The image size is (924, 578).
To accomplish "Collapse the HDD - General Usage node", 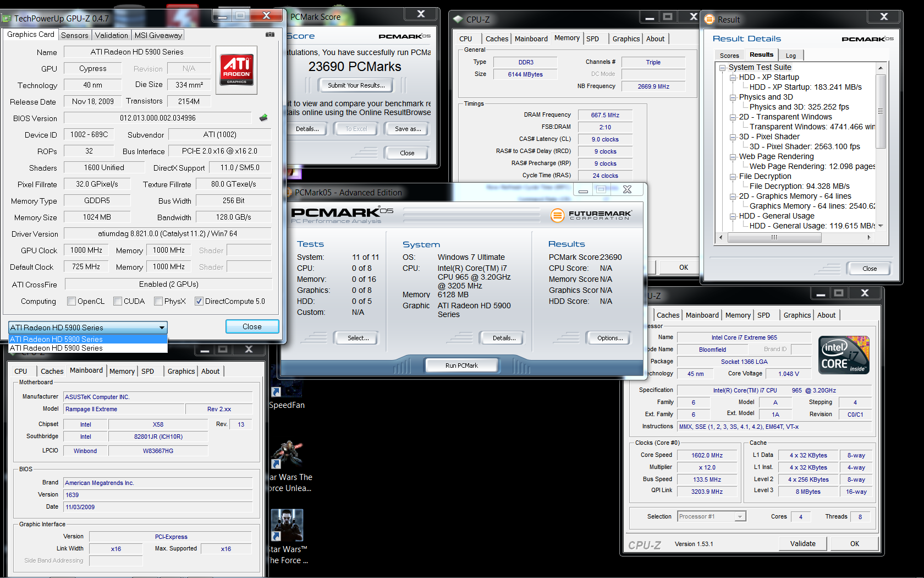I will [x=733, y=216].
